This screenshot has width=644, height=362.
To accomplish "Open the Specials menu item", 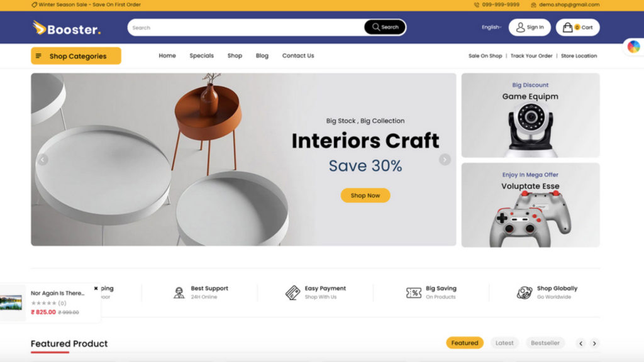I will [202, 55].
